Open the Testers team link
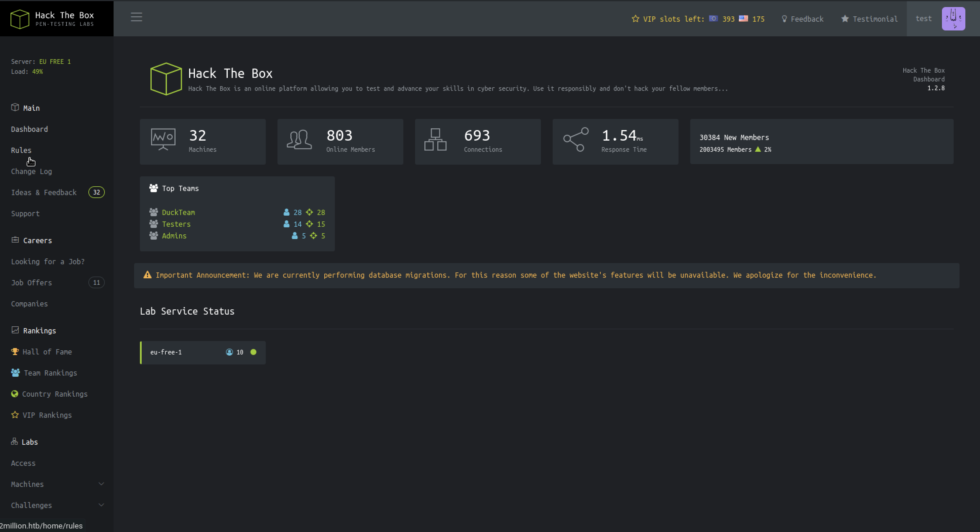The image size is (980, 532). 176,224
